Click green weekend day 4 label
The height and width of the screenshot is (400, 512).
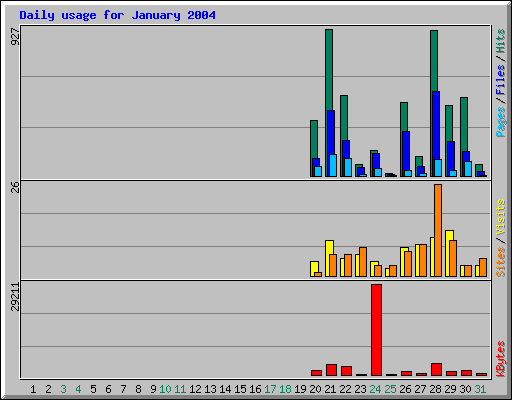point(78,389)
